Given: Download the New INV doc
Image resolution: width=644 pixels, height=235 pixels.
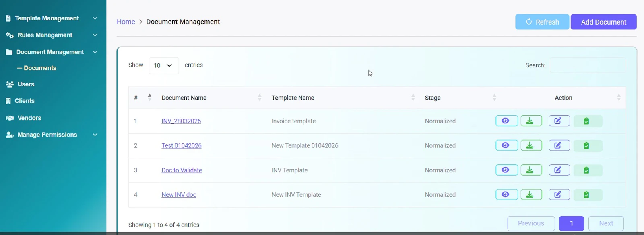Looking at the screenshot, I should click(531, 194).
